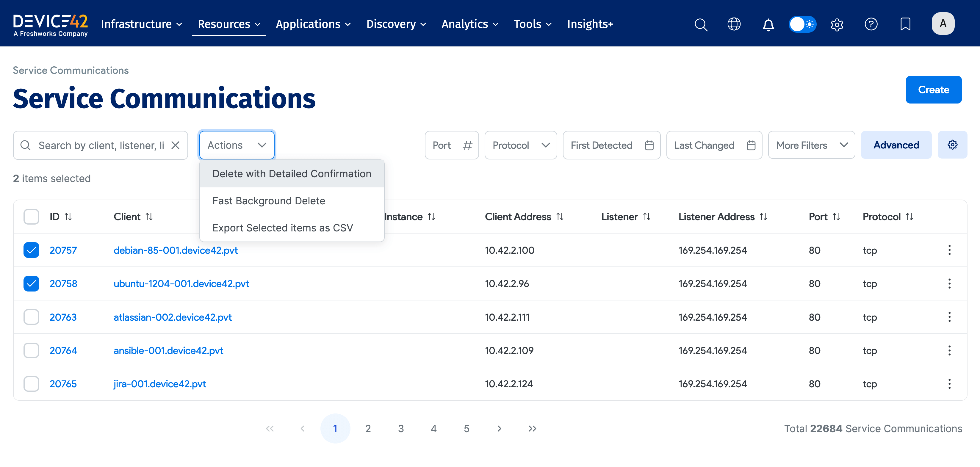Uncheck the row for ubuntu-1204-001.device42.pvt
This screenshot has height=467, width=980.
[x=31, y=283]
